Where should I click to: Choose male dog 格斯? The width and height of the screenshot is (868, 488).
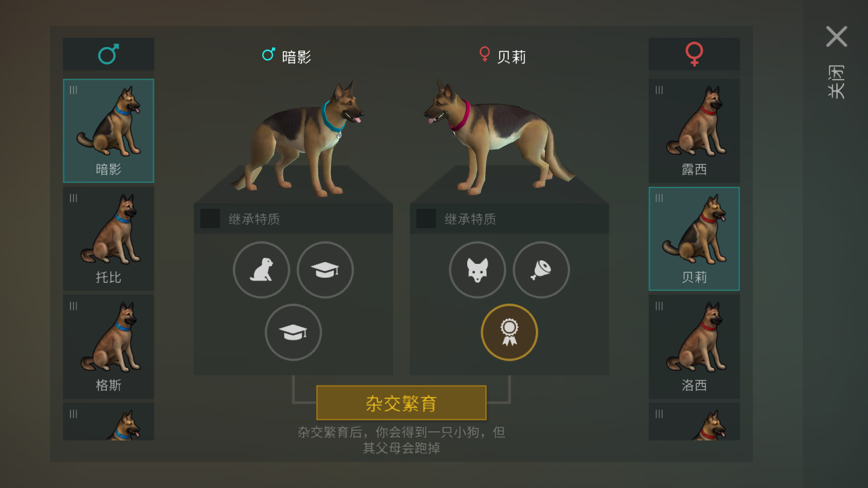[x=108, y=346]
